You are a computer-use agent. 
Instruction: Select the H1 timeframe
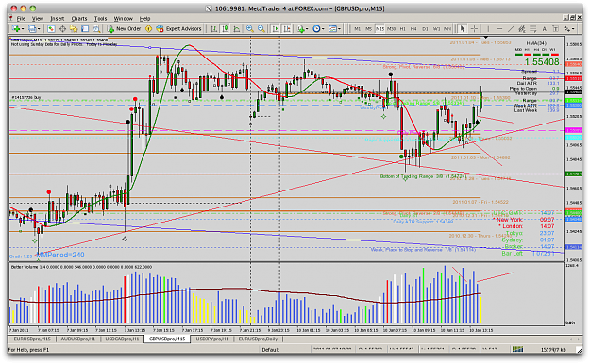pos(402,29)
